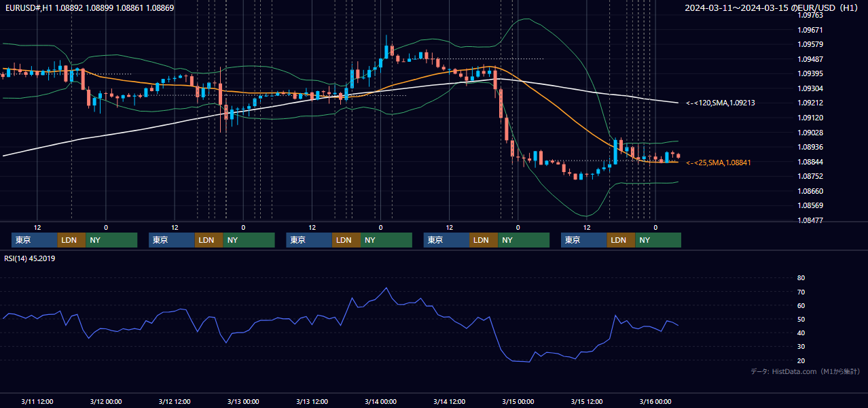The width and height of the screenshot is (868, 408).
Task: Select the 3/12 00:00 time axis label
Action: point(106,401)
